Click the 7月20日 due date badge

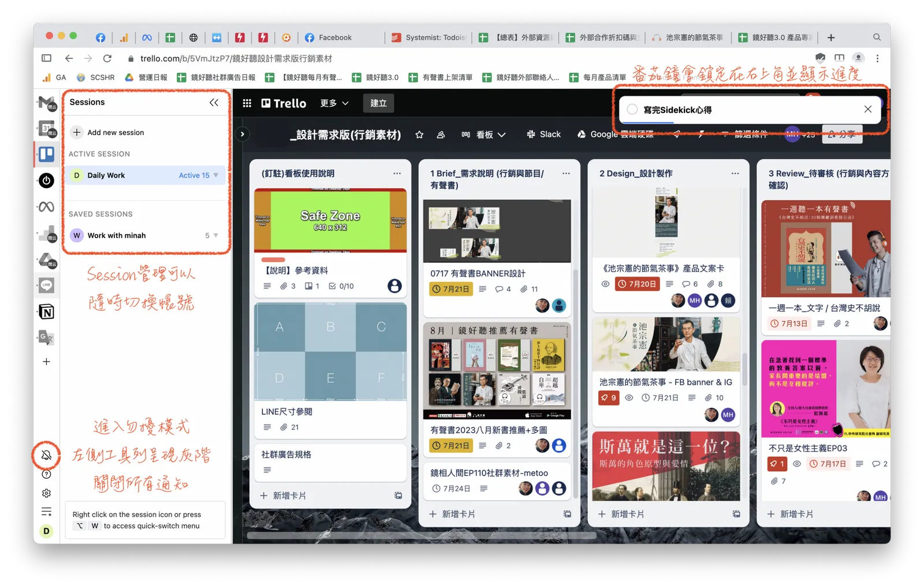pos(637,284)
